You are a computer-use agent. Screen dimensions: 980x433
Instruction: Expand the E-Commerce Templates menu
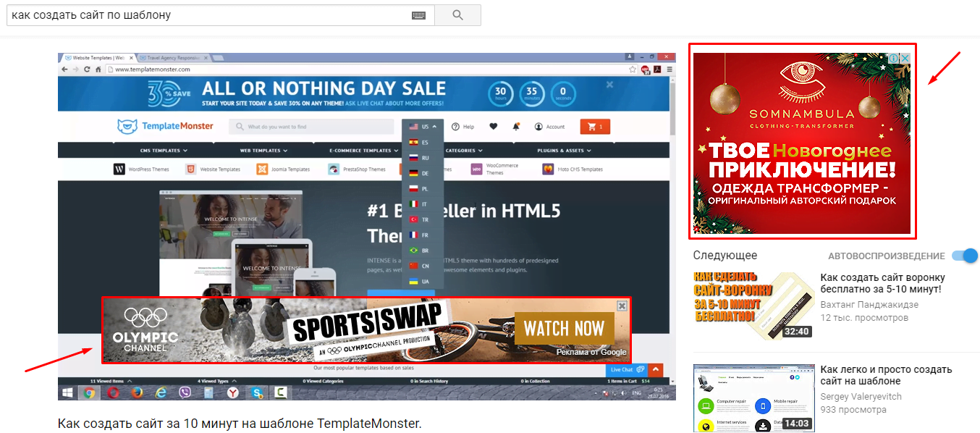coord(363,151)
